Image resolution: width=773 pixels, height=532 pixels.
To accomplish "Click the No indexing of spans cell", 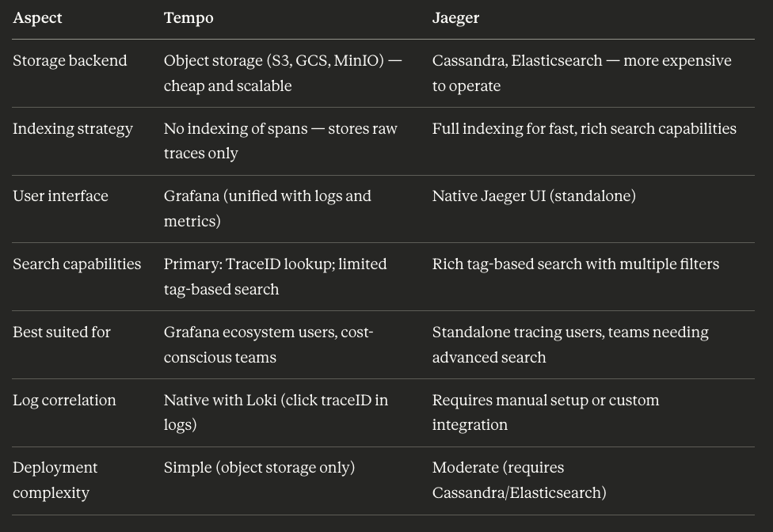I will tap(280, 141).
